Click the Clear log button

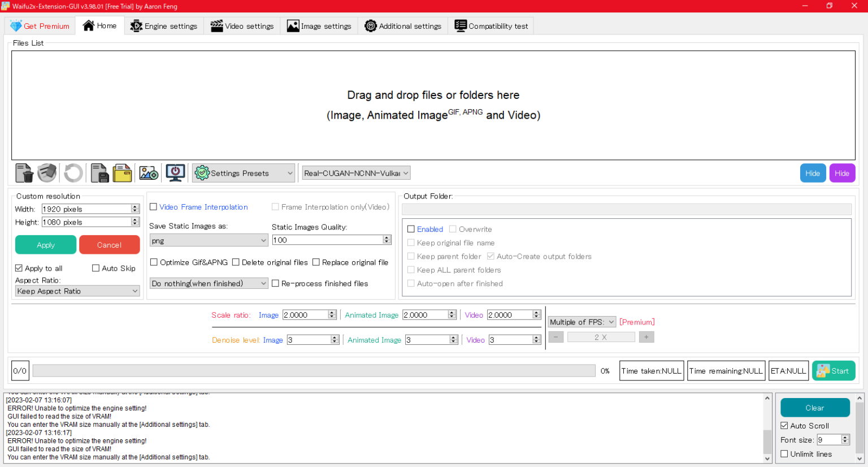(x=814, y=408)
